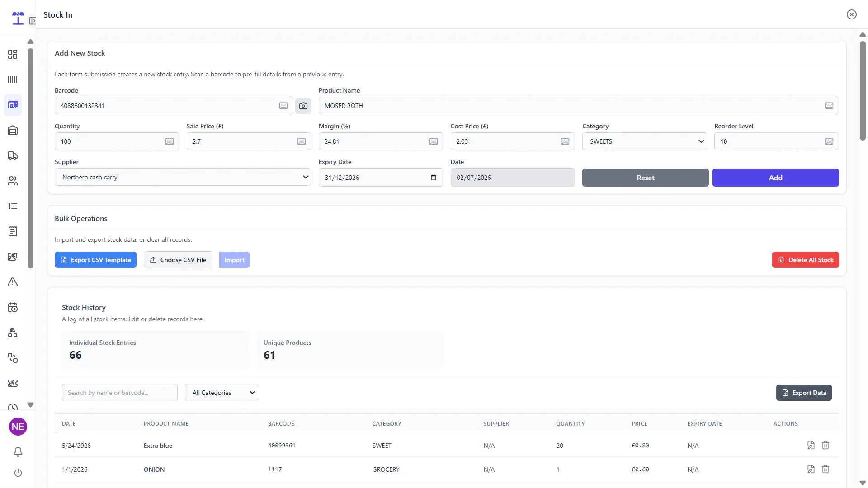Focus the search by name or barcode field

(x=120, y=393)
